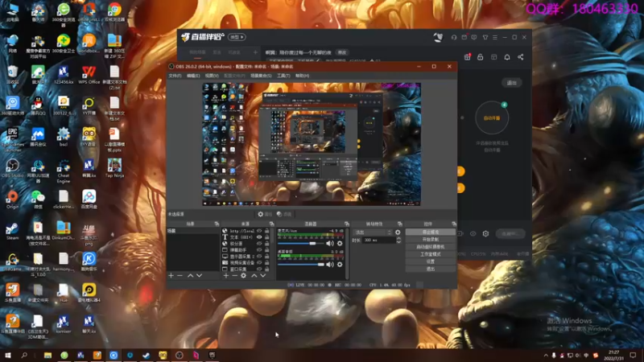The image size is (644, 362).
Task: Open the 文件(F) menu in OBS
Action: pos(175,76)
